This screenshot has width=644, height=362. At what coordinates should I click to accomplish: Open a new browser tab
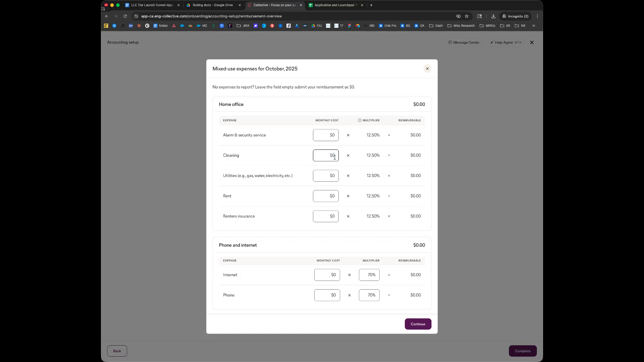tap(371, 5)
